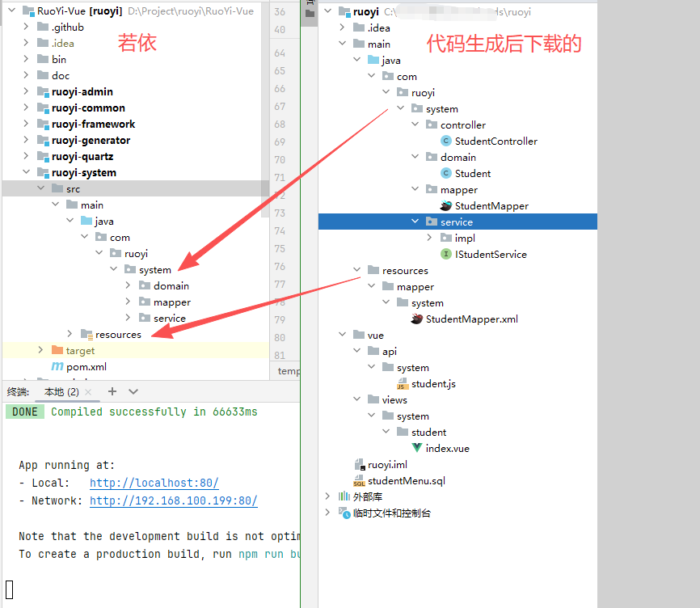Viewport: 700px width, 608px height.
Task: Expand the orange target folder
Action: coord(41,350)
